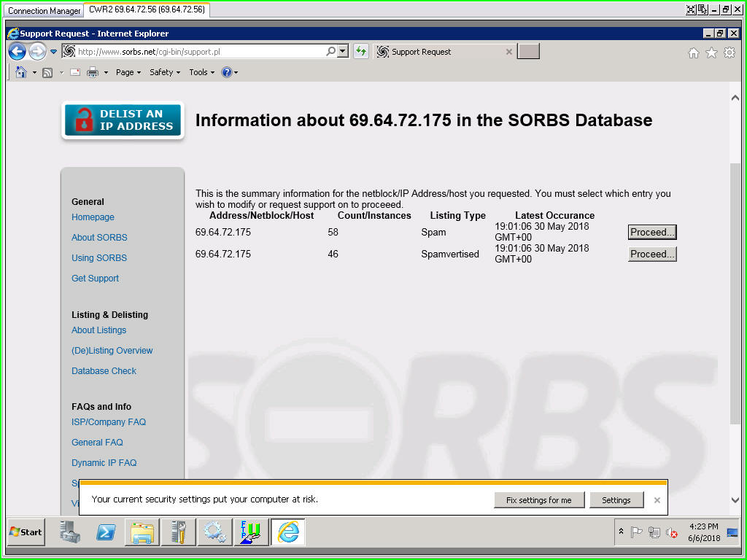Open the Start menu
The height and width of the screenshot is (560, 747).
[x=26, y=532]
